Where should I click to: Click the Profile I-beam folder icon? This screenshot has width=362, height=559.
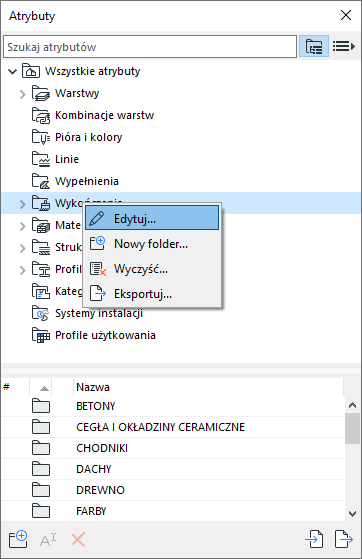pyautogui.click(x=41, y=269)
